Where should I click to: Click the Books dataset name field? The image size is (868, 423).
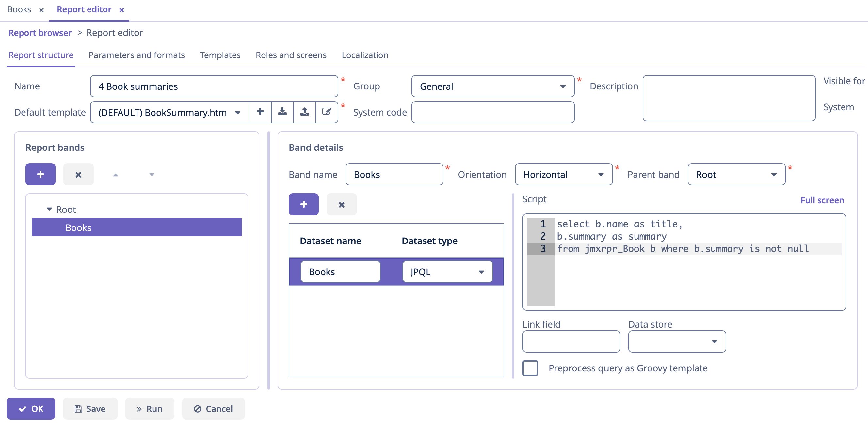click(x=340, y=272)
